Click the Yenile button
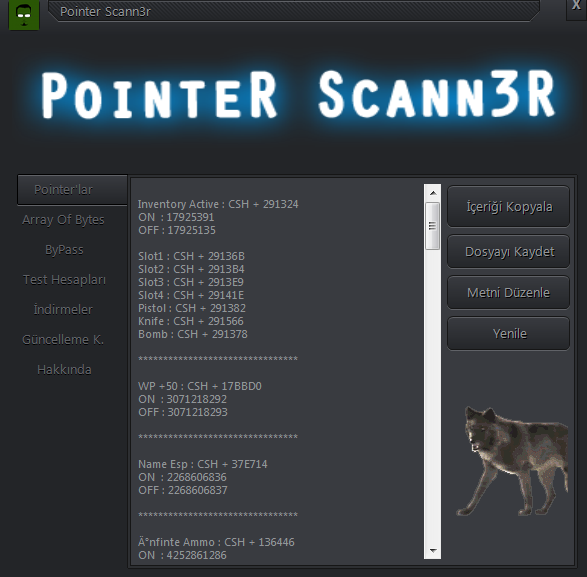This screenshot has width=587, height=577. click(508, 333)
